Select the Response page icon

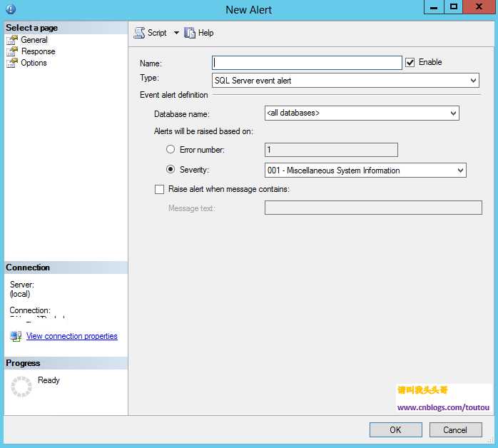tap(12, 51)
